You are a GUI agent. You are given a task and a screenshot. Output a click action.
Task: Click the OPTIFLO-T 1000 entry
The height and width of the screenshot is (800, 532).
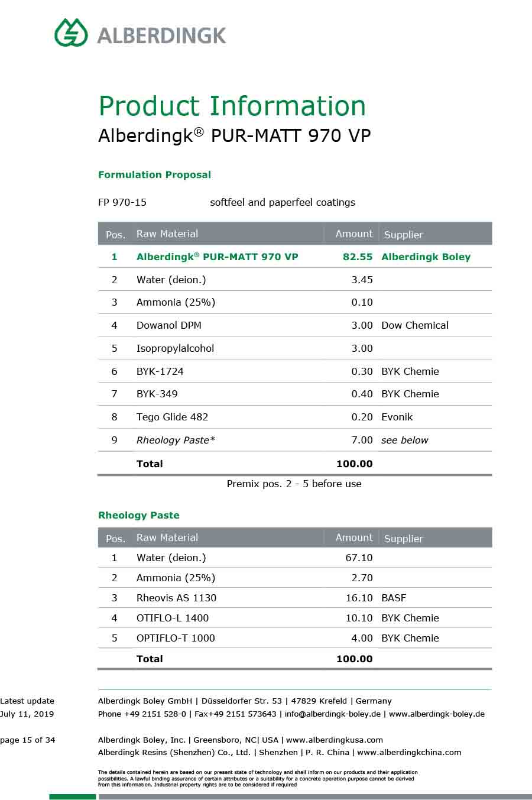tap(176, 638)
